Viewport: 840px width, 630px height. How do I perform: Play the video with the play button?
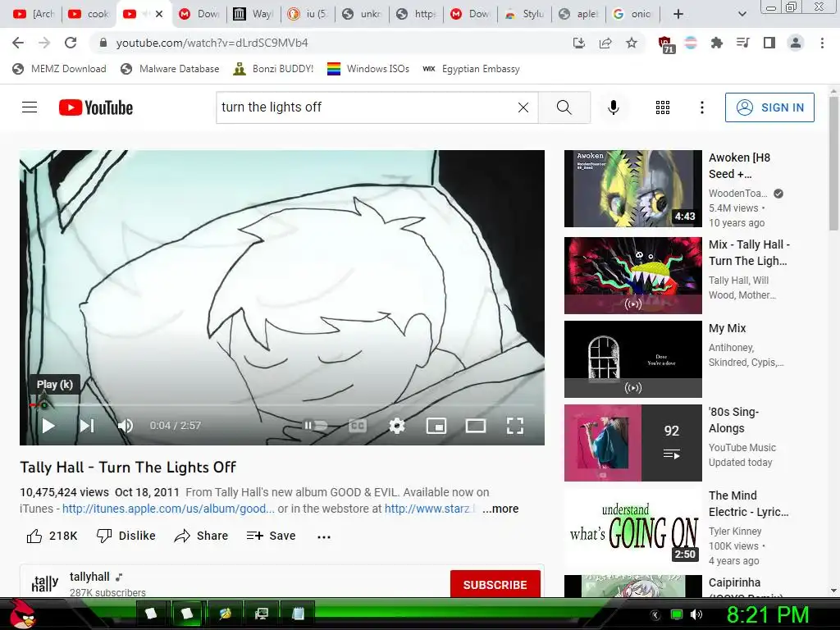point(48,426)
